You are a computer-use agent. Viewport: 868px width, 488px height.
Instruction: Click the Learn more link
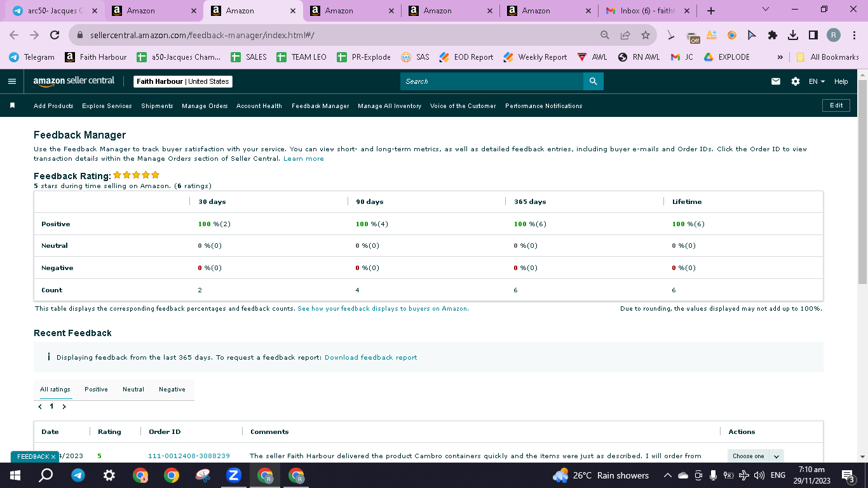[304, 159]
